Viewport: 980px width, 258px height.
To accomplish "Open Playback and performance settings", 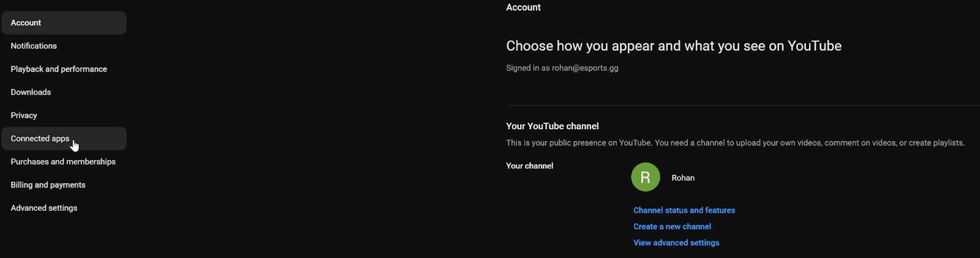I will tap(59, 69).
